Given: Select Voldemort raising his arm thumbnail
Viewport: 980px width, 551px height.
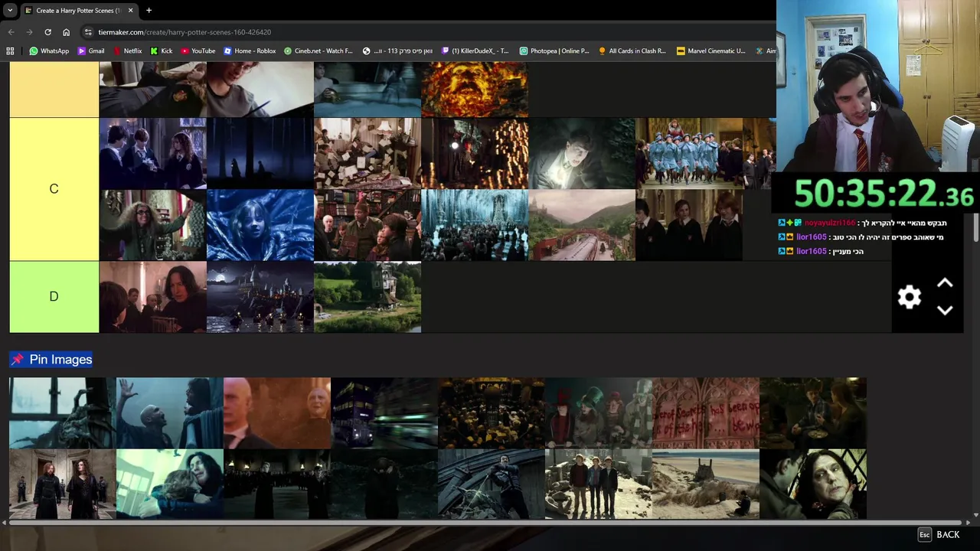Looking at the screenshot, I should [x=170, y=412].
